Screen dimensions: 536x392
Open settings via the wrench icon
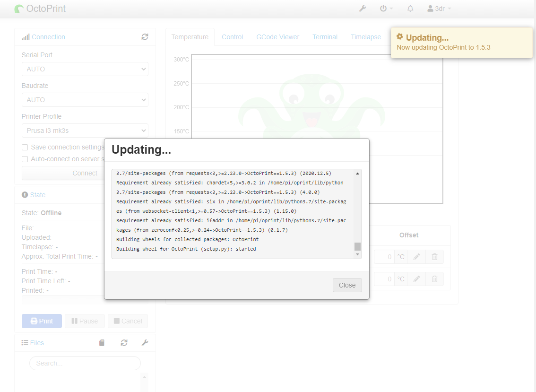coord(363,9)
